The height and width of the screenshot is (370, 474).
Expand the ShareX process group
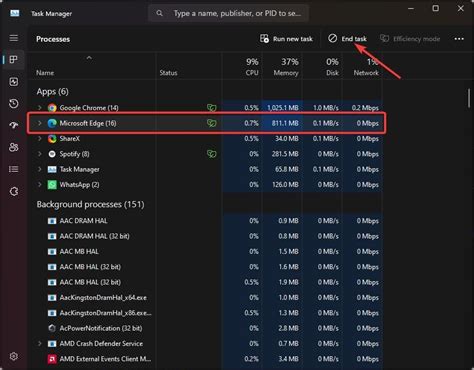point(40,138)
